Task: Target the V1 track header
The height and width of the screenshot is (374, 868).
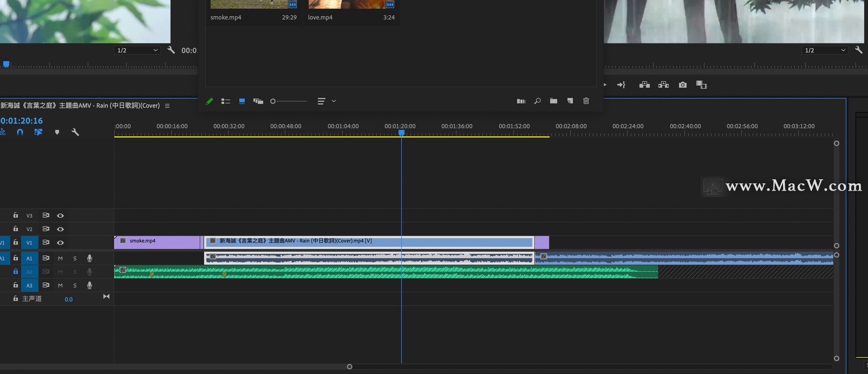Action: 29,243
